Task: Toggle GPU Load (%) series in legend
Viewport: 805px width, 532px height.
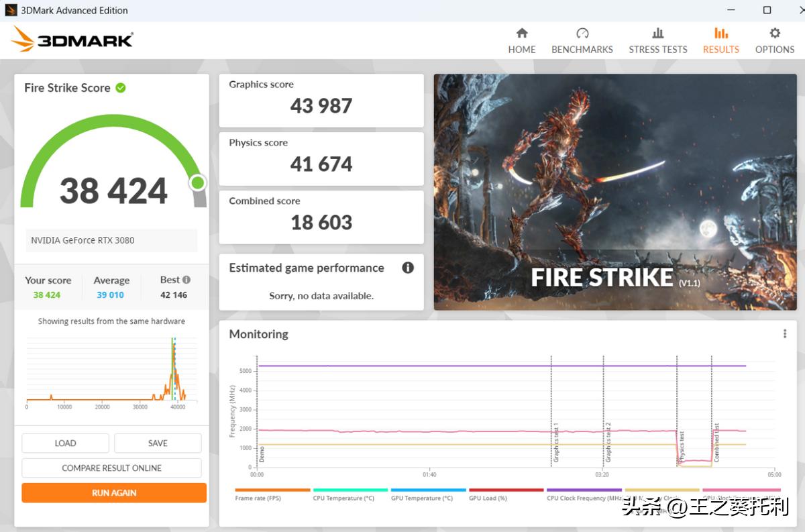Action: pos(488,498)
